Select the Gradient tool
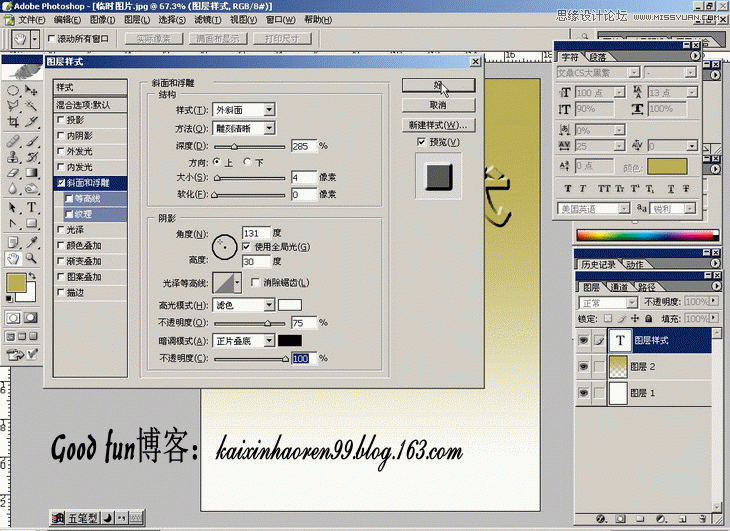Screen dimensions: 730x531 point(31,173)
